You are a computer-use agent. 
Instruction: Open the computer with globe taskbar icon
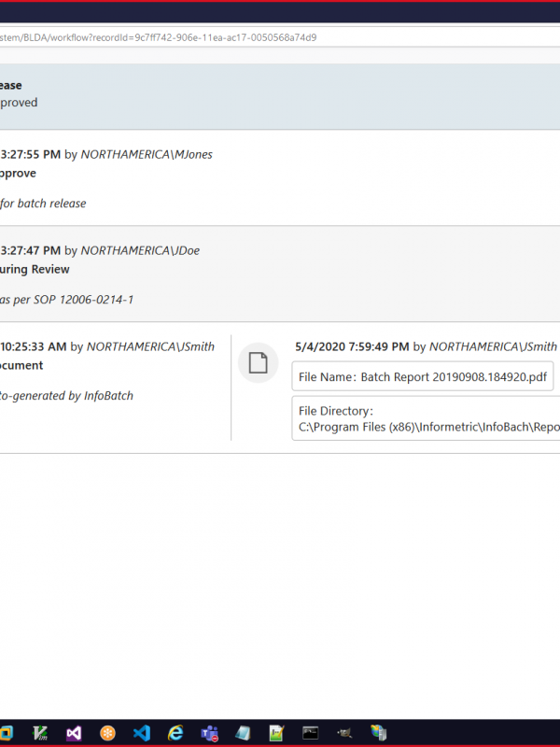click(379, 732)
